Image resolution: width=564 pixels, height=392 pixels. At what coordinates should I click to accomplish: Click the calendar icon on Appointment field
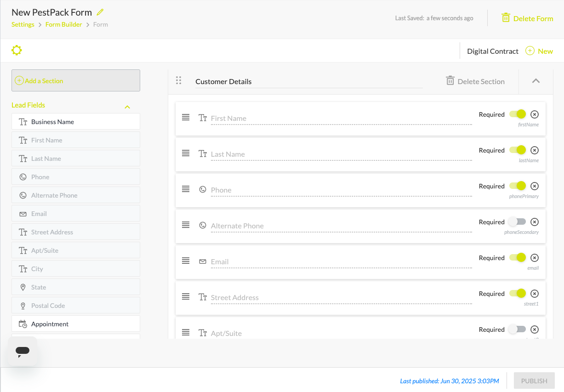tap(23, 324)
